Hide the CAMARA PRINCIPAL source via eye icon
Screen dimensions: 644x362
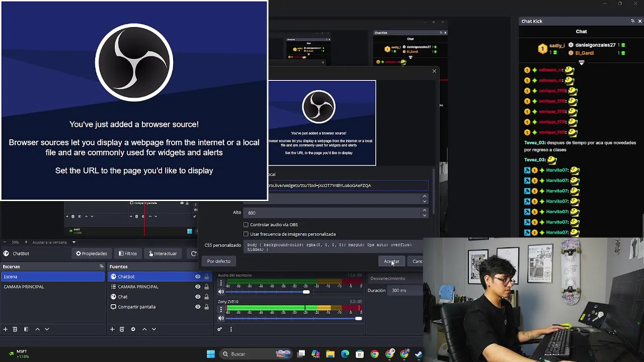point(198,287)
